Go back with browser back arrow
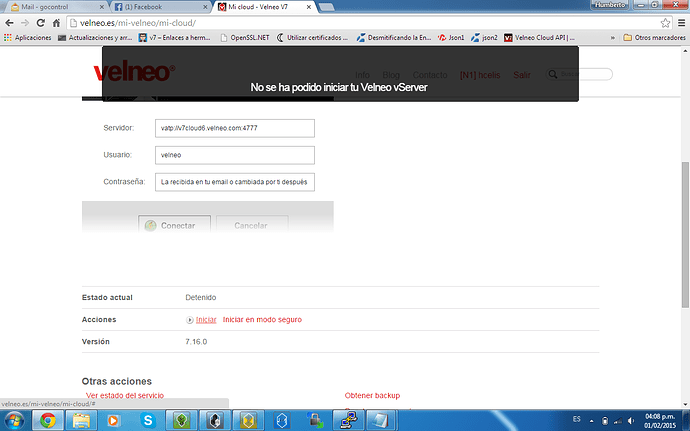Screen dimensions: 690x431 (9, 23)
